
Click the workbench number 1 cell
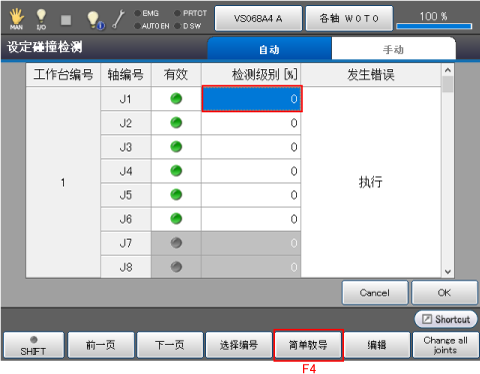coord(63,182)
